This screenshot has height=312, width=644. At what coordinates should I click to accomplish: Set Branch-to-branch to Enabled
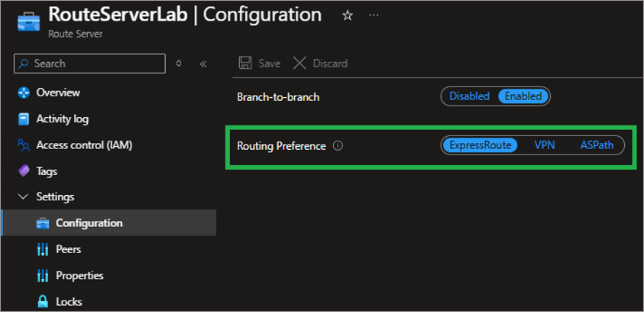523,96
